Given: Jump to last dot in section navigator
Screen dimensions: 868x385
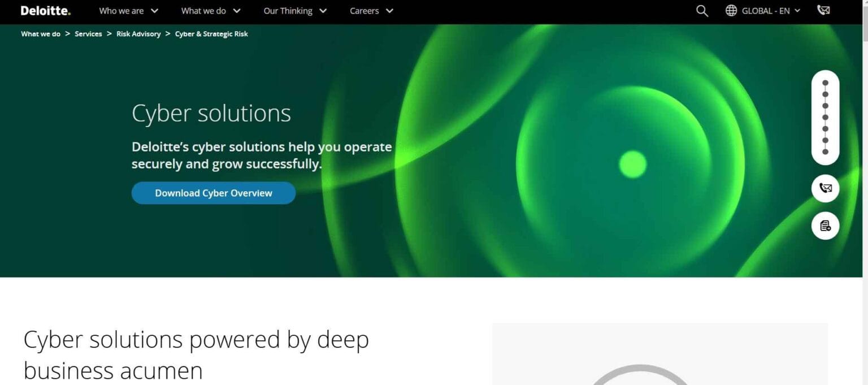Looking at the screenshot, I should click(x=825, y=152).
